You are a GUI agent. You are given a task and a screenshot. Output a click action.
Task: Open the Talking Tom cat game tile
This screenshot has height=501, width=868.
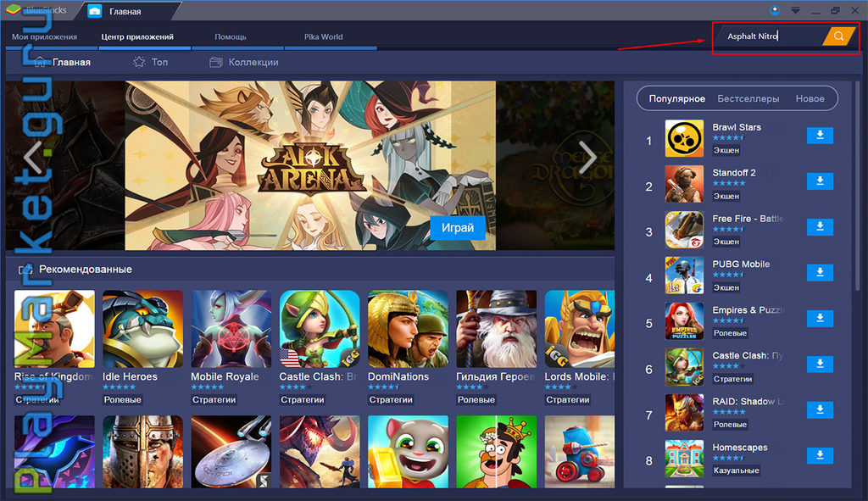(x=408, y=452)
